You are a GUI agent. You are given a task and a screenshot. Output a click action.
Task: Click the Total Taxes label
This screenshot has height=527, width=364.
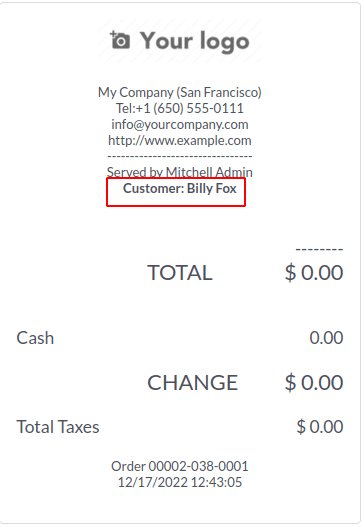pos(58,427)
